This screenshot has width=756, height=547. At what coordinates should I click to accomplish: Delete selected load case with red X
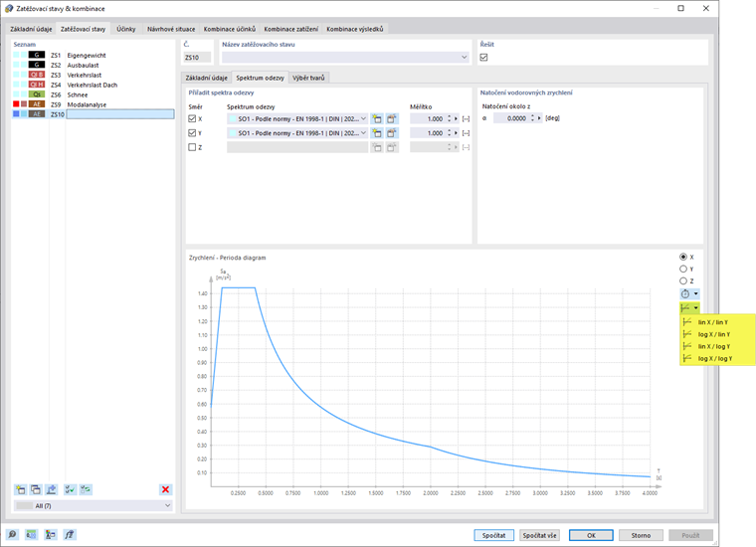[x=165, y=489]
